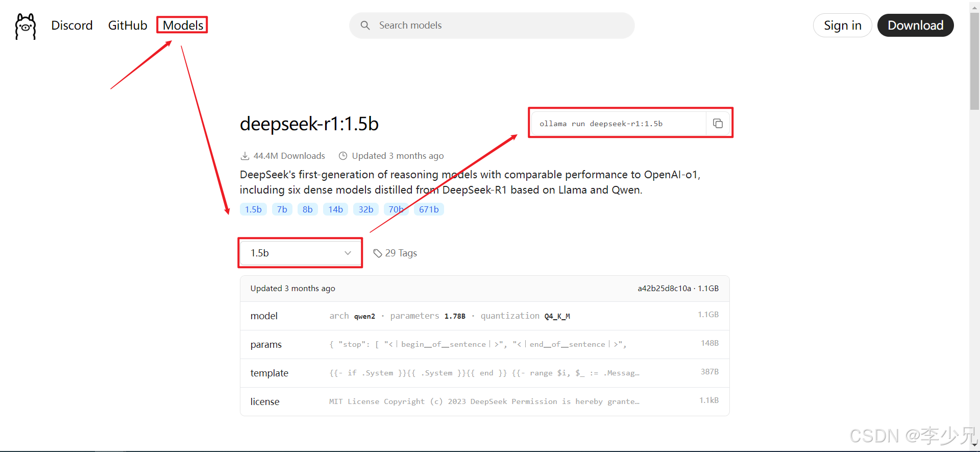
Task: Select the 671b size tag
Action: click(429, 209)
